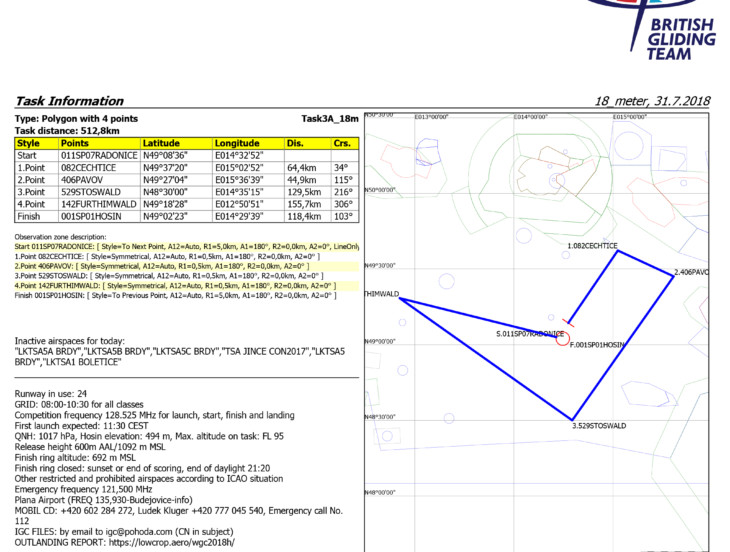The image size is (730, 552).
Task: Select the 011SP07RADONICE cell in table
Action: [98, 156]
